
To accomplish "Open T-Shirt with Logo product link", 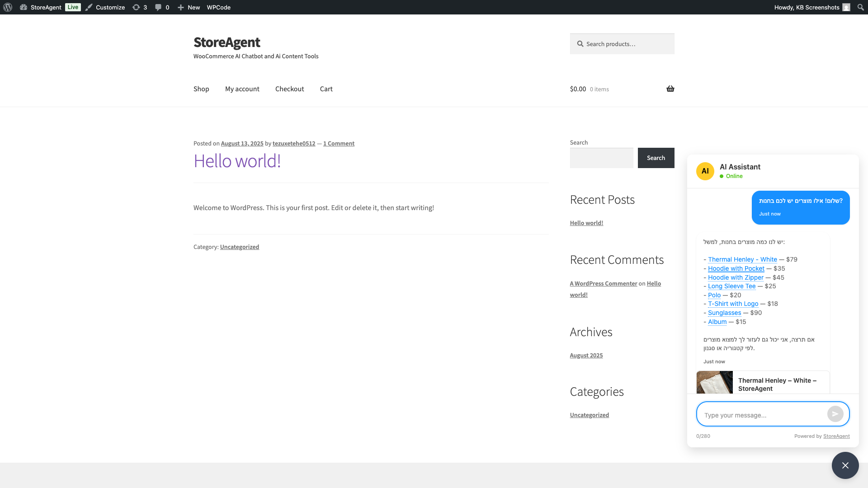I will pyautogui.click(x=733, y=304).
